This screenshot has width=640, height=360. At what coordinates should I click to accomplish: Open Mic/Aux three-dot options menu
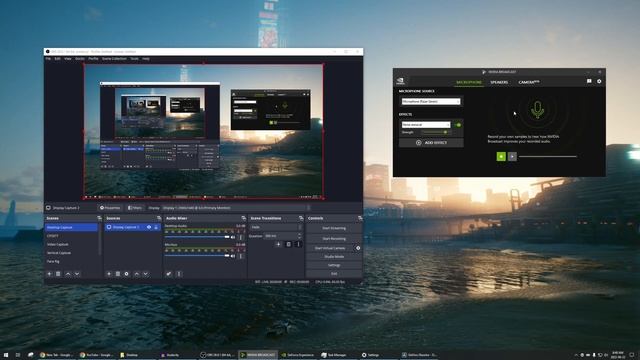(241, 256)
